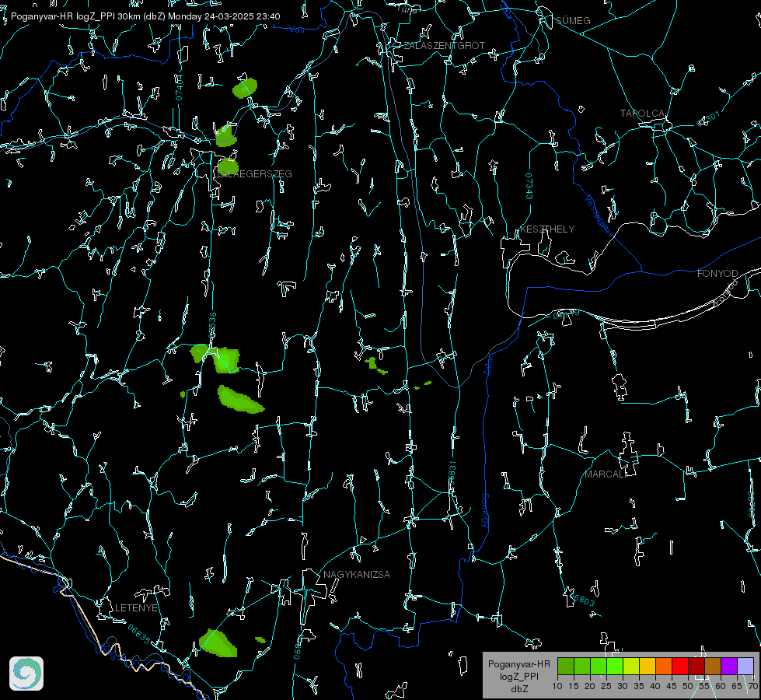Pick the 35–40 dBZ yellow legend swatch
Viewport: 761px width, 700px height.
coord(648,666)
